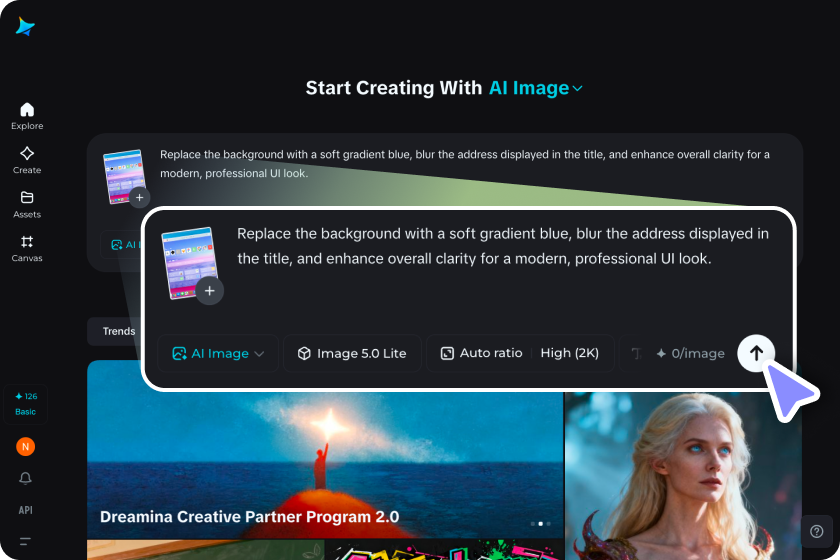Image resolution: width=840 pixels, height=560 pixels.
Task: Open the Assets folder icon
Action: [27, 205]
